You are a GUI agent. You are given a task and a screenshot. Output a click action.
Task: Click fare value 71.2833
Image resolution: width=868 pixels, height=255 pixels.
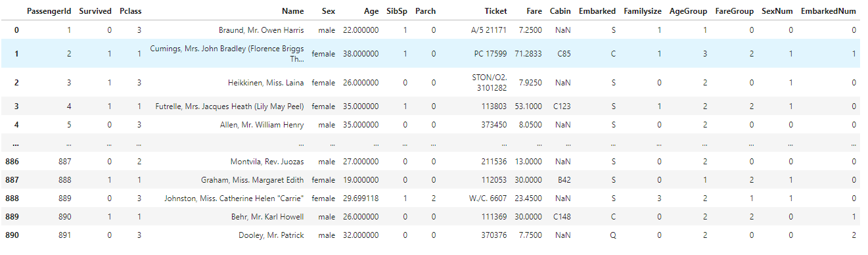tap(528, 54)
